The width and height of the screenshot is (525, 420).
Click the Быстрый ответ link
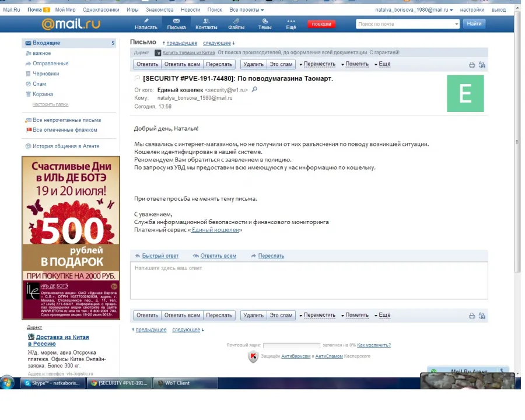click(x=160, y=256)
